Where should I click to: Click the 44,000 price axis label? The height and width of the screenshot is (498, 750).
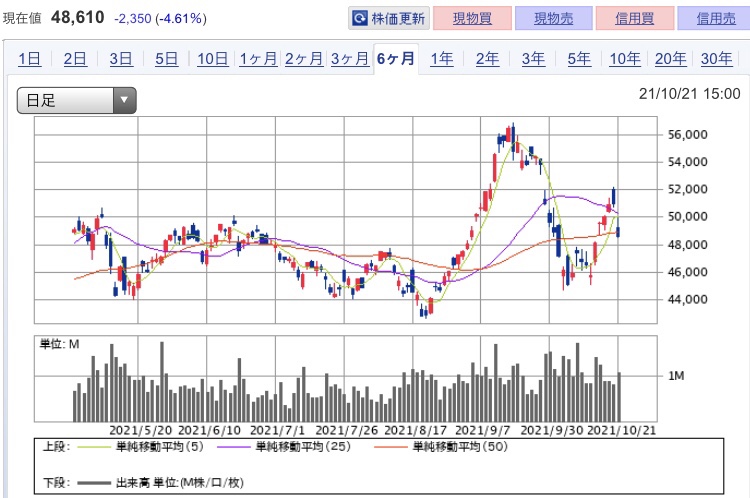tap(687, 299)
